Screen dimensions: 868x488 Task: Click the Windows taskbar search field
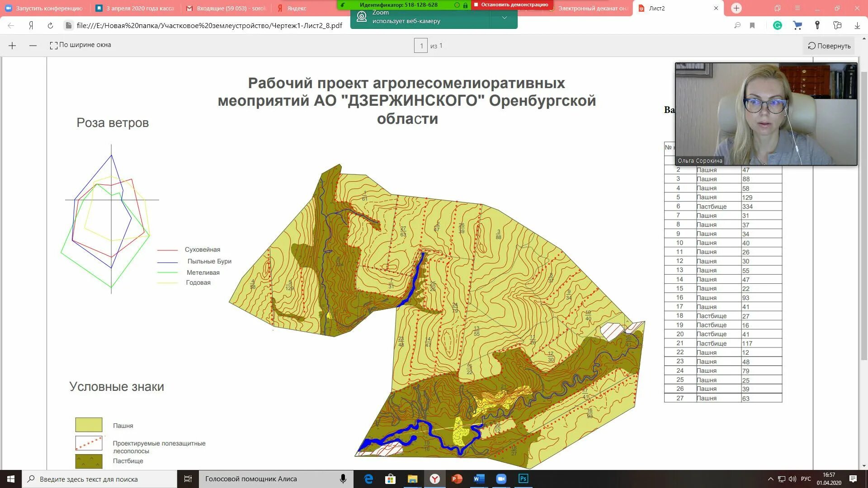pos(99,479)
